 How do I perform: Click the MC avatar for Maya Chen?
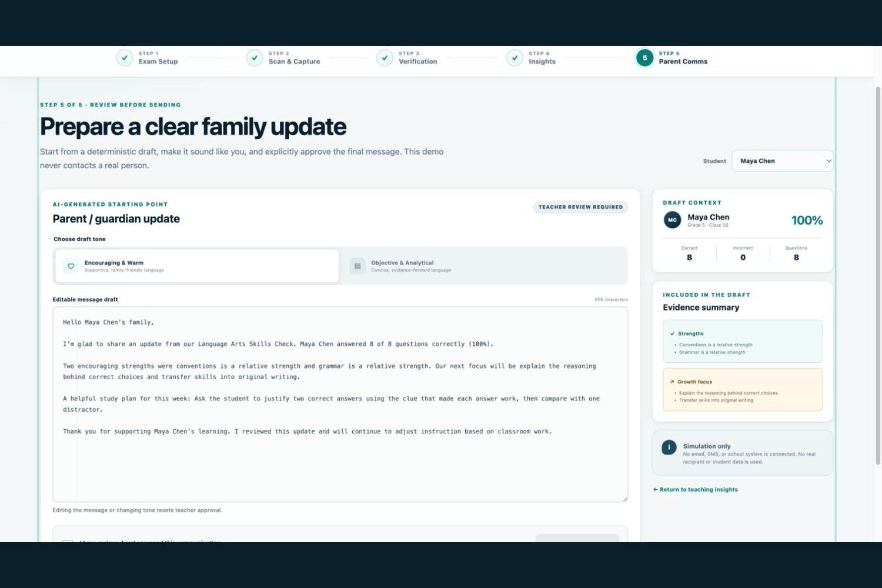pos(672,220)
